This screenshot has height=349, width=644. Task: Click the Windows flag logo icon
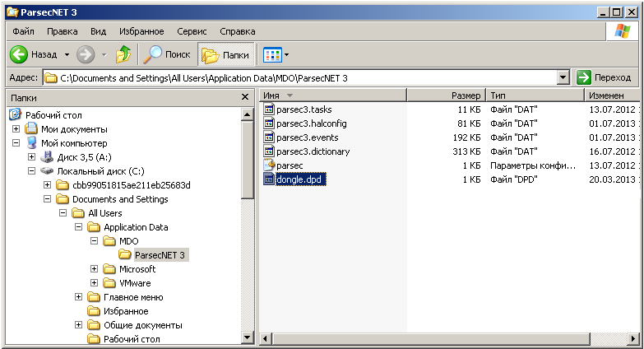[623, 31]
